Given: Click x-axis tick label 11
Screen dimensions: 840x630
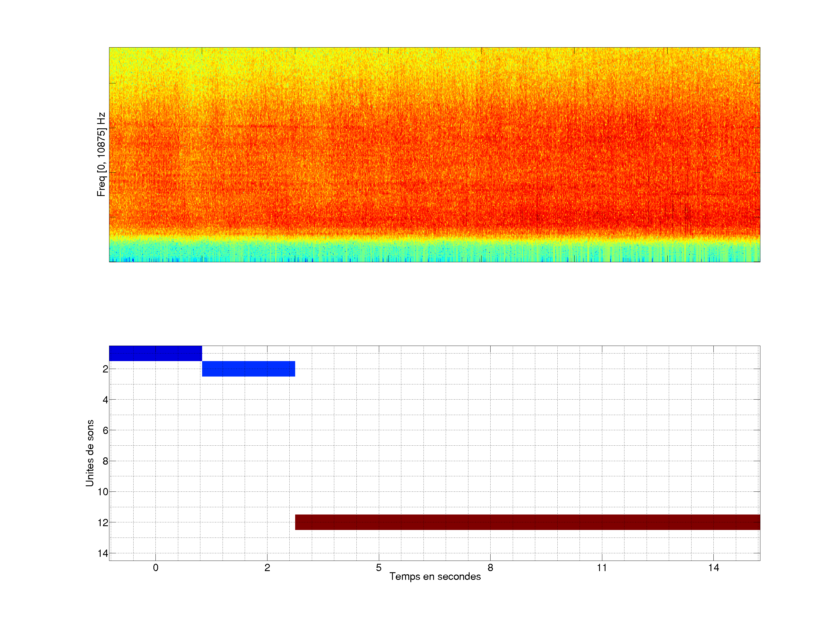Looking at the screenshot, I should point(602,568).
